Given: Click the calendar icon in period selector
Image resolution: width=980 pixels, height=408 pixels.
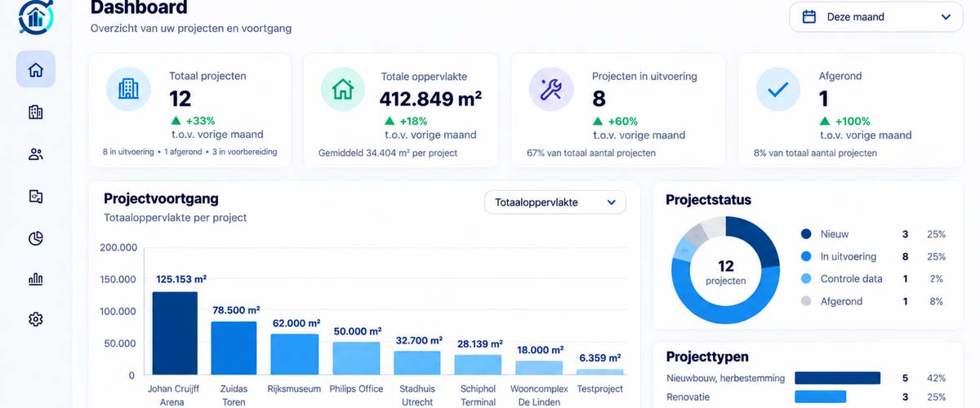Looking at the screenshot, I should tap(810, 16).
